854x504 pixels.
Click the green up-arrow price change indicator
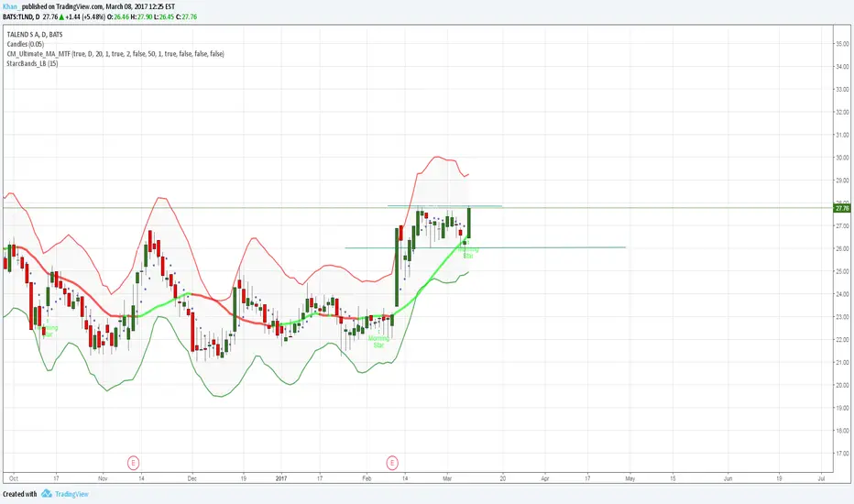(x=61, y=16)
